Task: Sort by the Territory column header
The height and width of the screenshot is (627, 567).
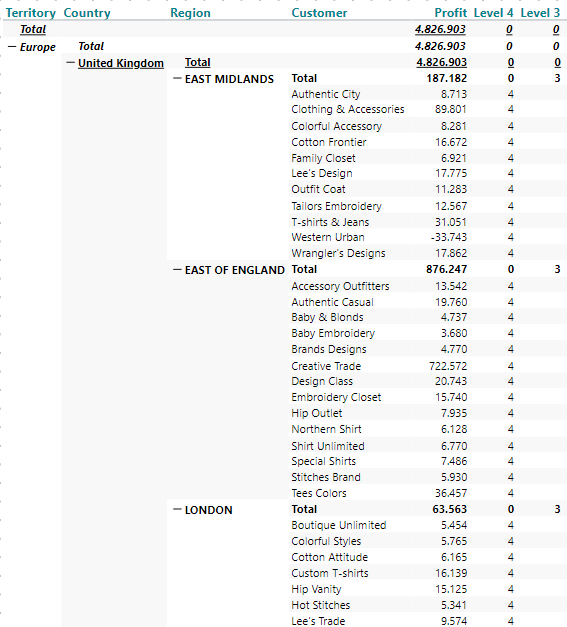Action: point(31,13)
